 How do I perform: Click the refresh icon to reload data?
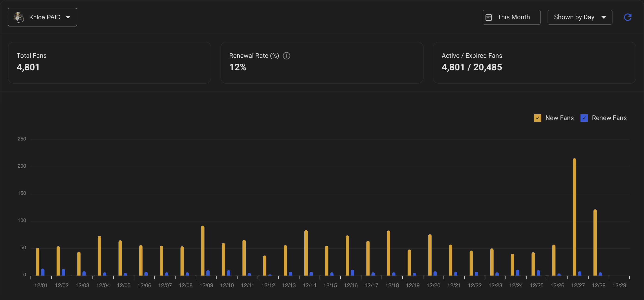628,17
